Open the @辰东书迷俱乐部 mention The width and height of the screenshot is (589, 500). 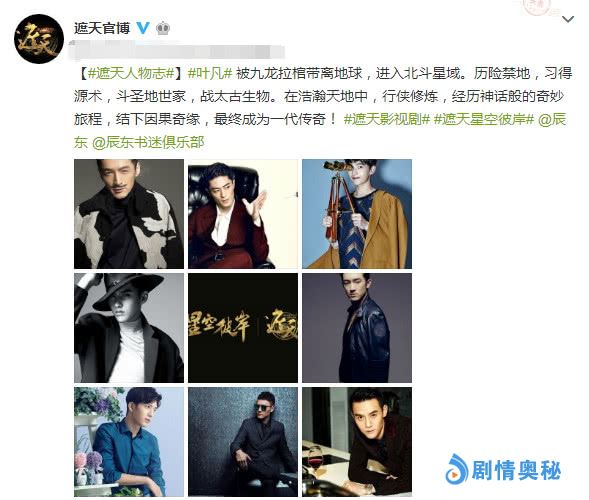click(x=148, y=142)
